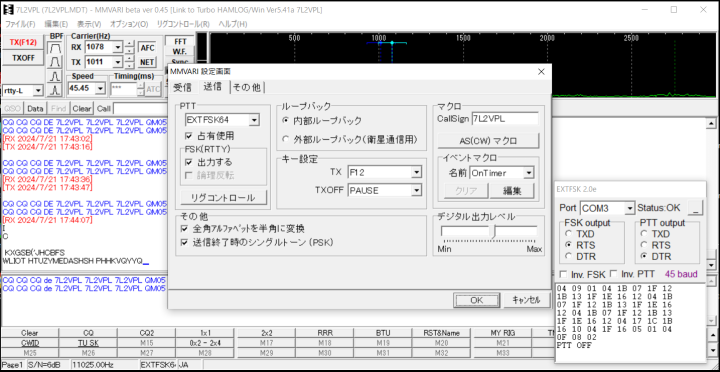The width and height of the screenshot is (720, 372).
Task: Open the オプション(O) menu
Action: pos(129,24)
